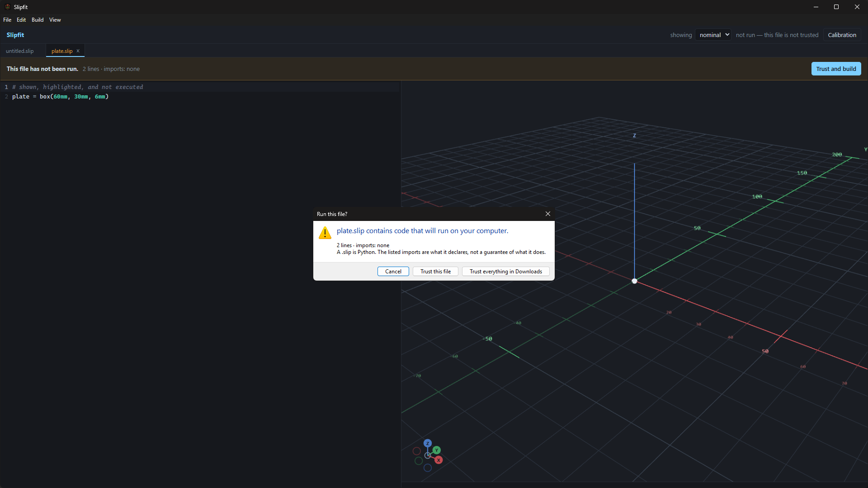Click the Slipfit brand label
Screen dimensions: 868x488
[15, 35]
